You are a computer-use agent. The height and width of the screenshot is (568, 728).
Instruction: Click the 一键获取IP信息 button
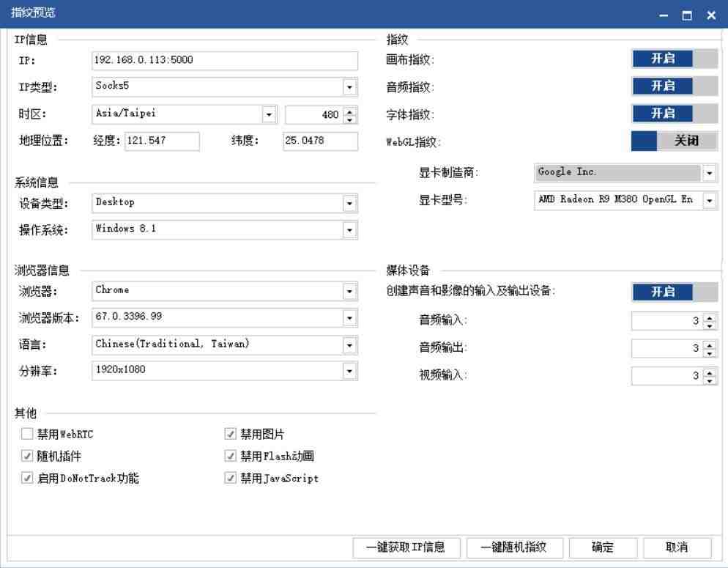[406, 547]
